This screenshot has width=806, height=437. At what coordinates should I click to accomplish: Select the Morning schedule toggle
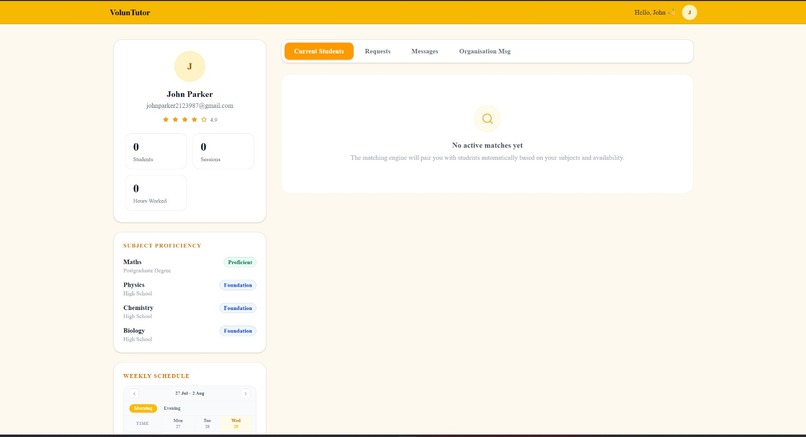(x=143, y=408)
